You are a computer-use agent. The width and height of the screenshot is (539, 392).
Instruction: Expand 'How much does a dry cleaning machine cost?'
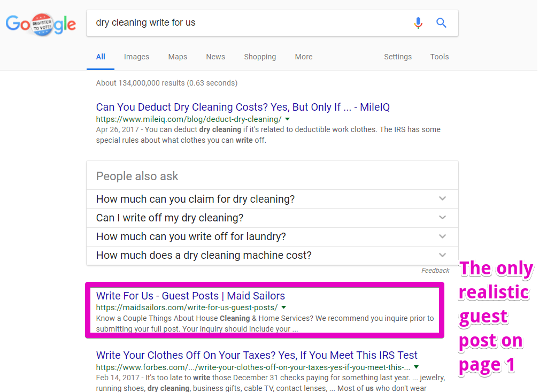pos(272,256)
